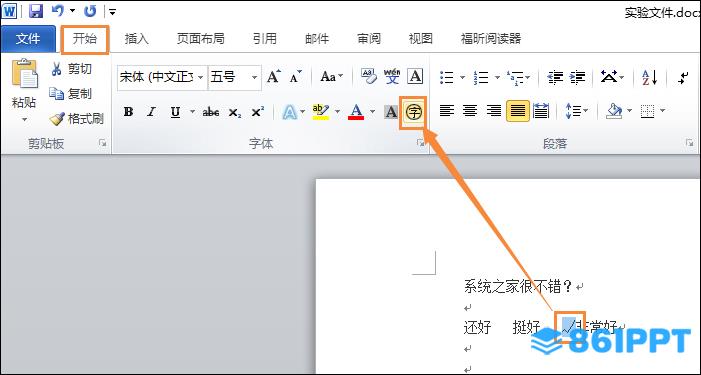Click the enclosed character (带圈字符) icon
The width and height of the screenshot is (701, 375).
coord(414,112)
